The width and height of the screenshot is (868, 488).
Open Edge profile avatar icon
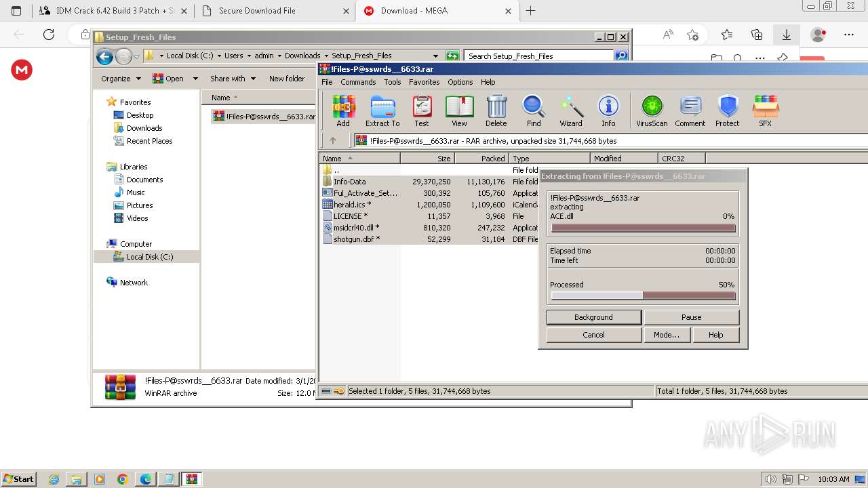[818, 35]
